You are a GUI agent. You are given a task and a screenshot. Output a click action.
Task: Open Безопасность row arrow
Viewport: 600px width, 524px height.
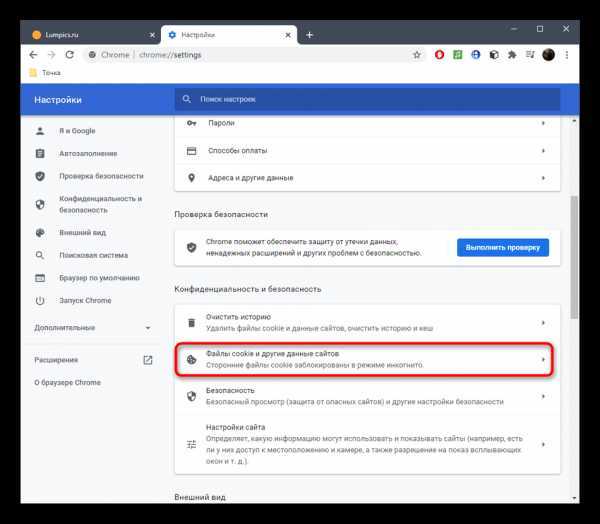(543, 396)
